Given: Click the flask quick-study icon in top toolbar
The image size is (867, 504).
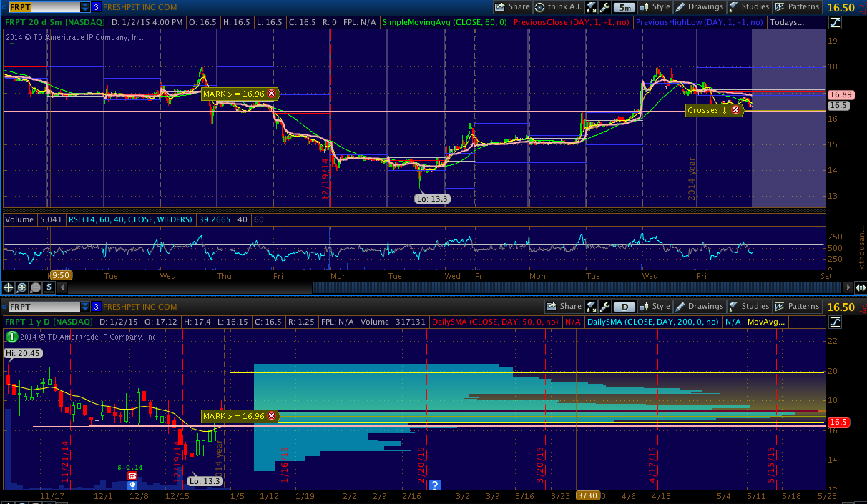Looking at the screenshot, I should [x=592, y=7].
